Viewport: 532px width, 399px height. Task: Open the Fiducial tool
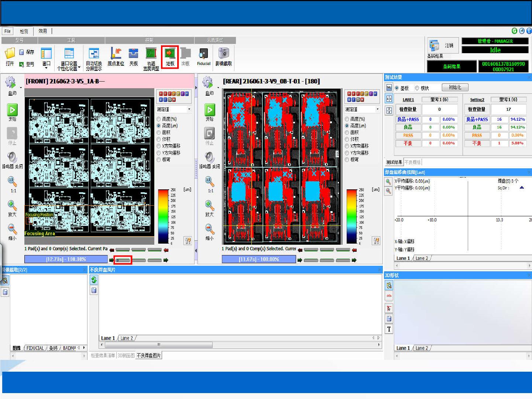(x=203, y=54)
